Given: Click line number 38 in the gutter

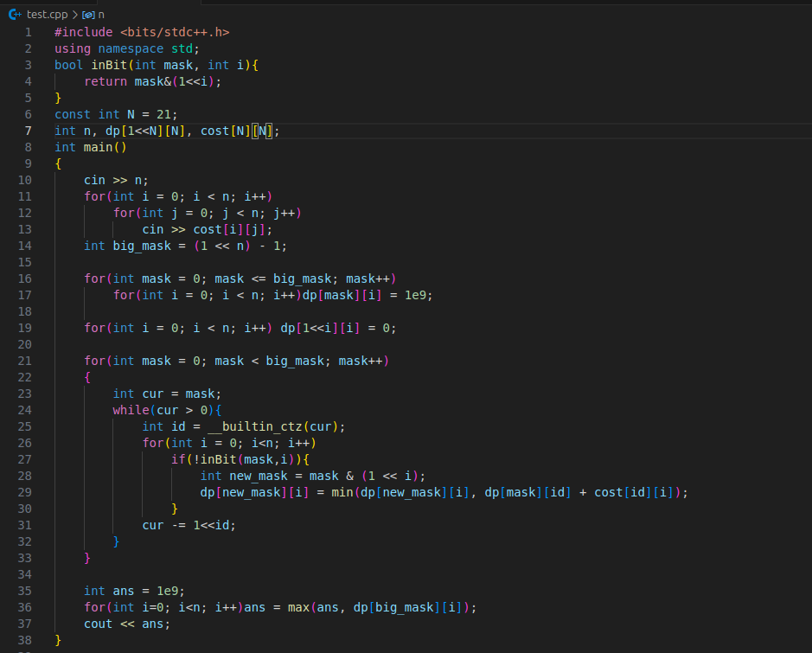Looking at the screenshot, I should (25, 641).
